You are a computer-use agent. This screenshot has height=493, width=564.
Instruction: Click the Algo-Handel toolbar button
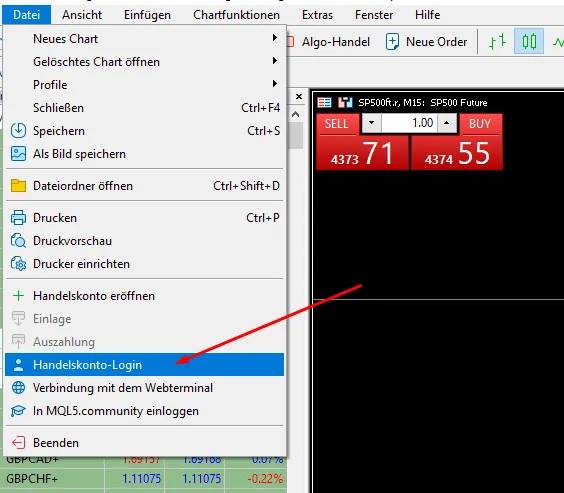click(329, 42)
